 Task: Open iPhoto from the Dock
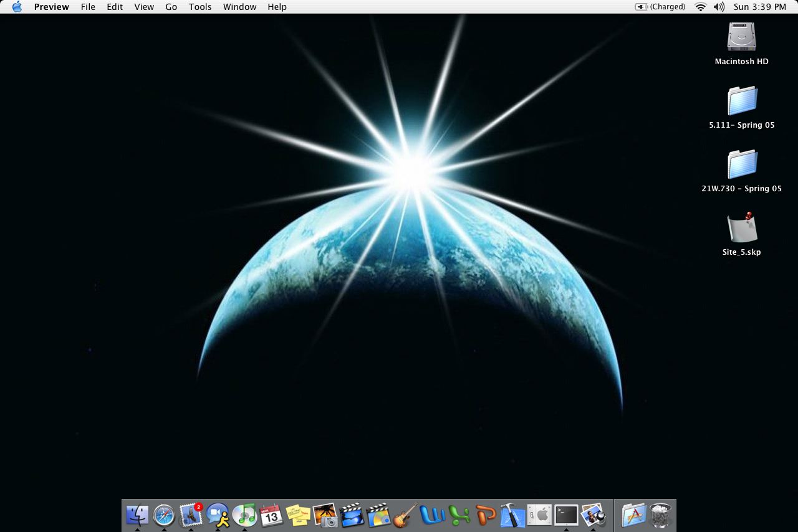click(x=325, y=515)
